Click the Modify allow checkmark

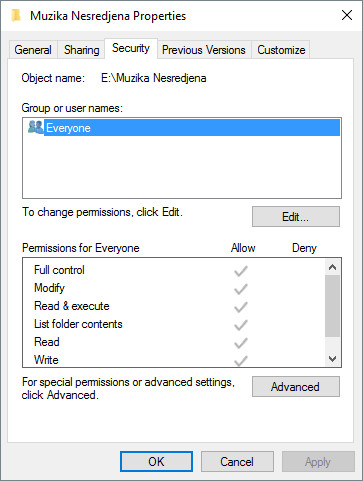coord(241,289)
